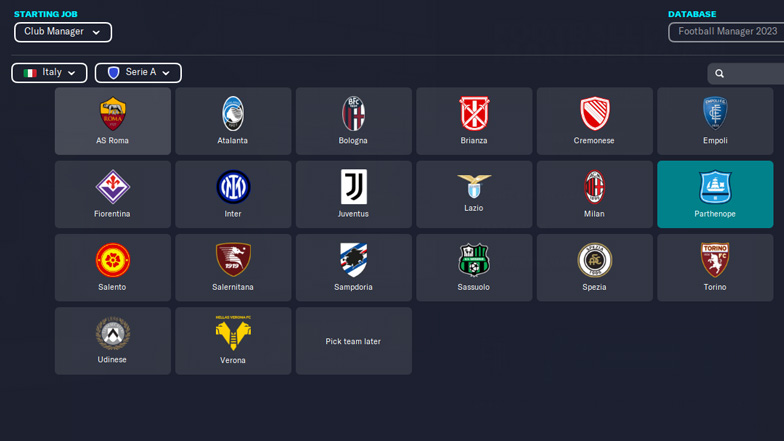Select the highlighted Parthenope team tile
Viewport: 784px width, 441px height.
coord(715,194)
